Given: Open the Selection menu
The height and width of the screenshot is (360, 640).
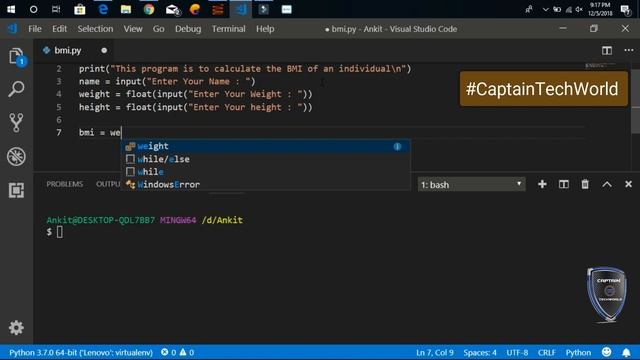Looking at the screenshot, I should tap(95, 29).
